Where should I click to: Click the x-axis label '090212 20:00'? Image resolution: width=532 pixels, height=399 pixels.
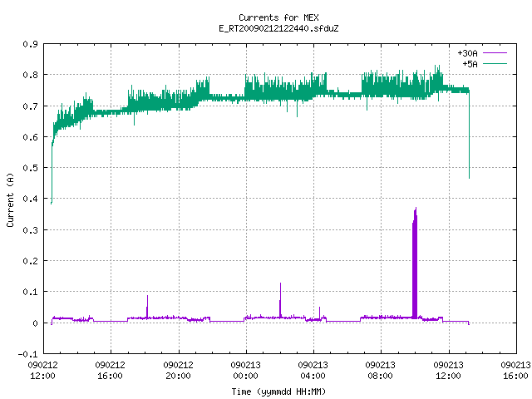[x=178, y=371]
